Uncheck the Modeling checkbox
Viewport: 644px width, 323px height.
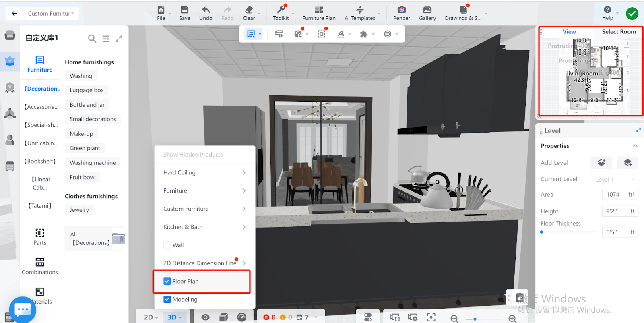pyautogui.click(x=167, y=299)
